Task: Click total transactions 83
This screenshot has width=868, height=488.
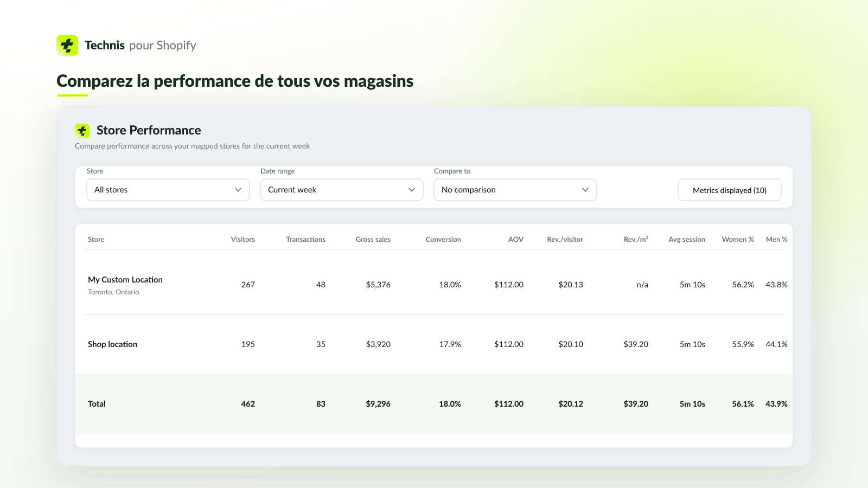Action: pos(321,404)
